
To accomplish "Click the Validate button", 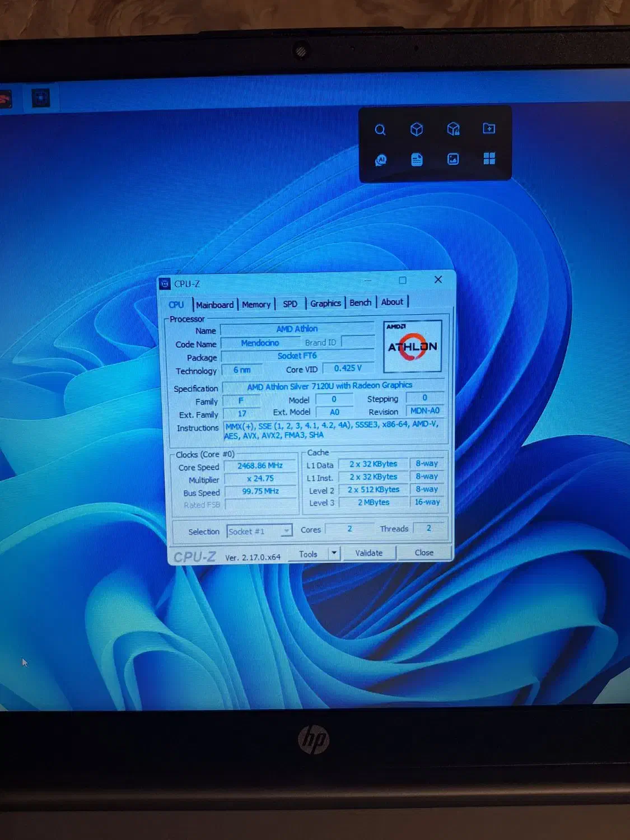I will coord(369,553).
